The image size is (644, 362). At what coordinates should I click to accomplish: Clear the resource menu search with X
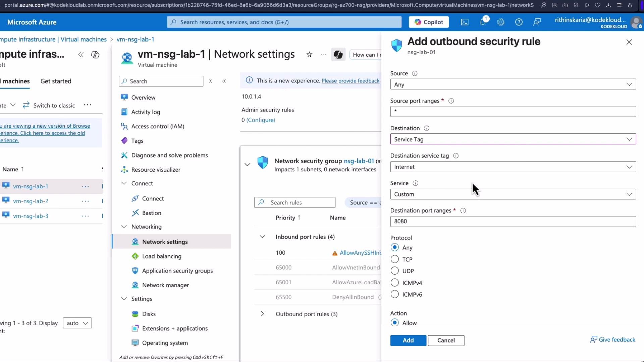[x=211, y=81]
